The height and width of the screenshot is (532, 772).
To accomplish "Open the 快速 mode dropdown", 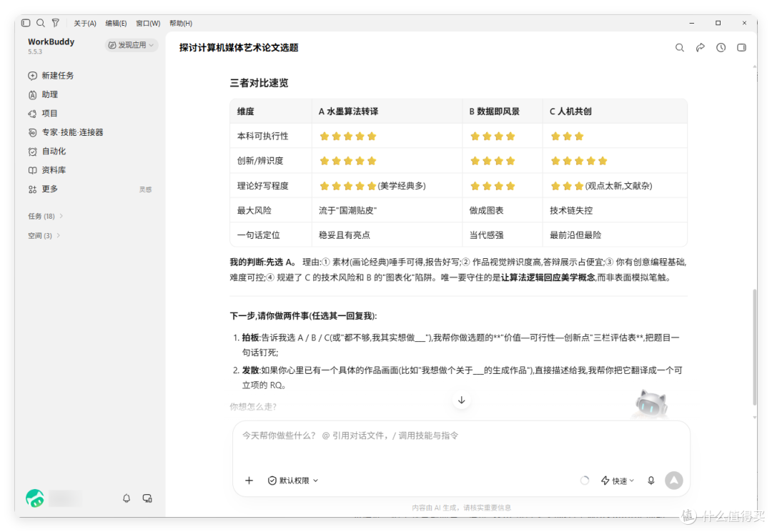I will pyautogui.click(x=618, y=481).
